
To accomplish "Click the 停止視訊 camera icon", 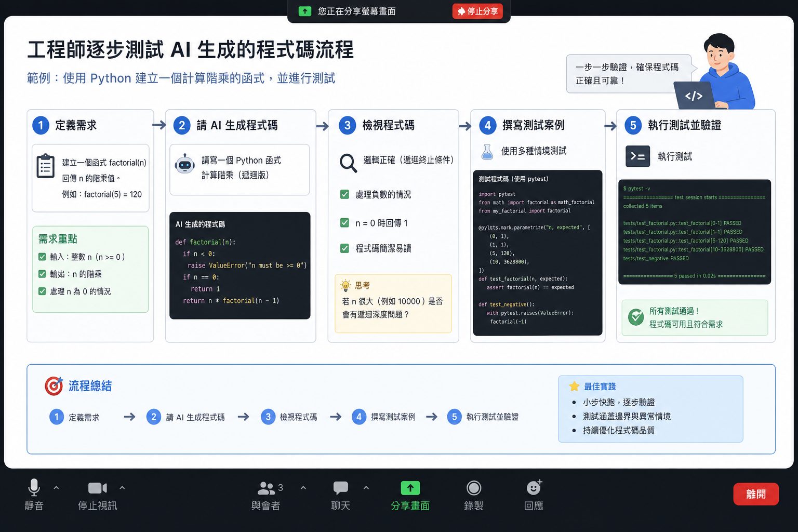I will (x=98, y=488).
